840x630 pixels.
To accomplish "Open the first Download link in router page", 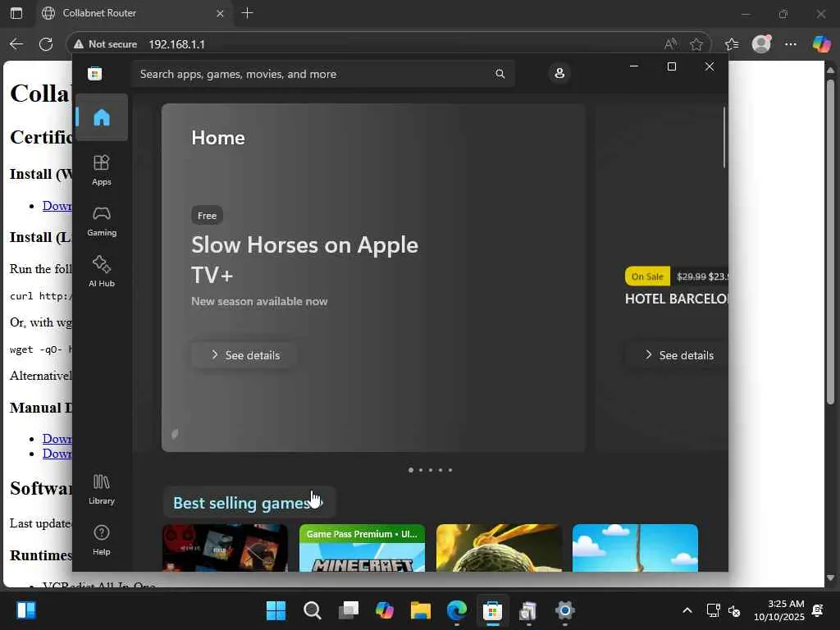I will (57, 206).
